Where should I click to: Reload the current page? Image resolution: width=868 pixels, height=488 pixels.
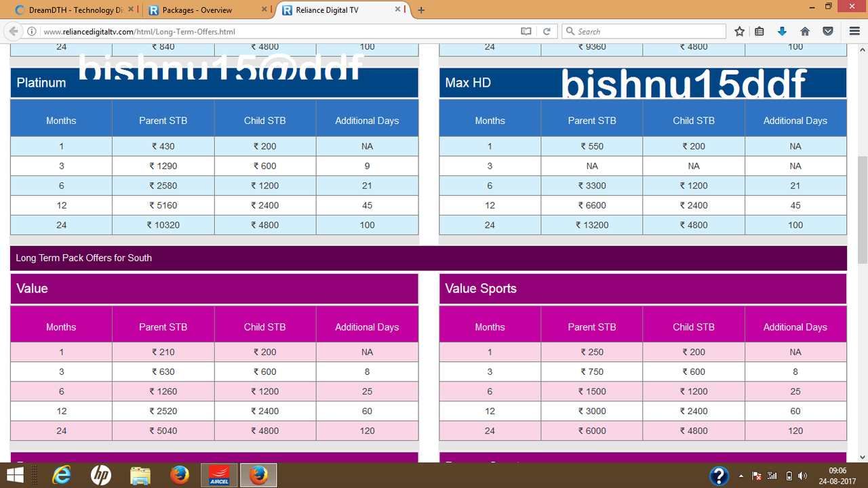546,32
